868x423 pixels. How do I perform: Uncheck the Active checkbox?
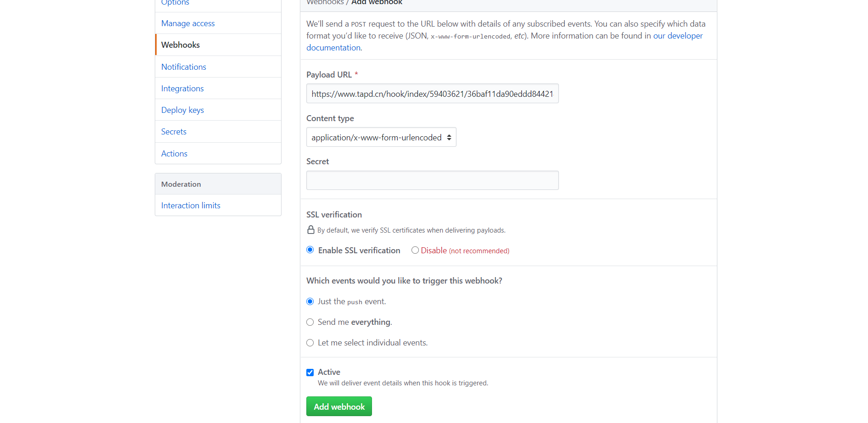310,372
